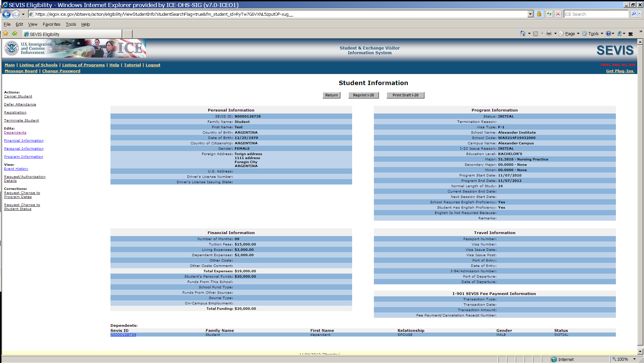This screenshot has height=363, width=644.
Task: Open the Favorites menu
Action: pos(52,24)
